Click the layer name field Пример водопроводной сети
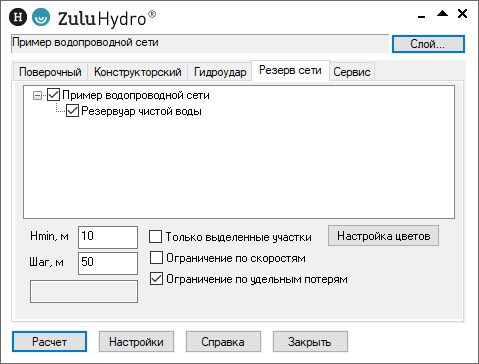 coord(200,43)
